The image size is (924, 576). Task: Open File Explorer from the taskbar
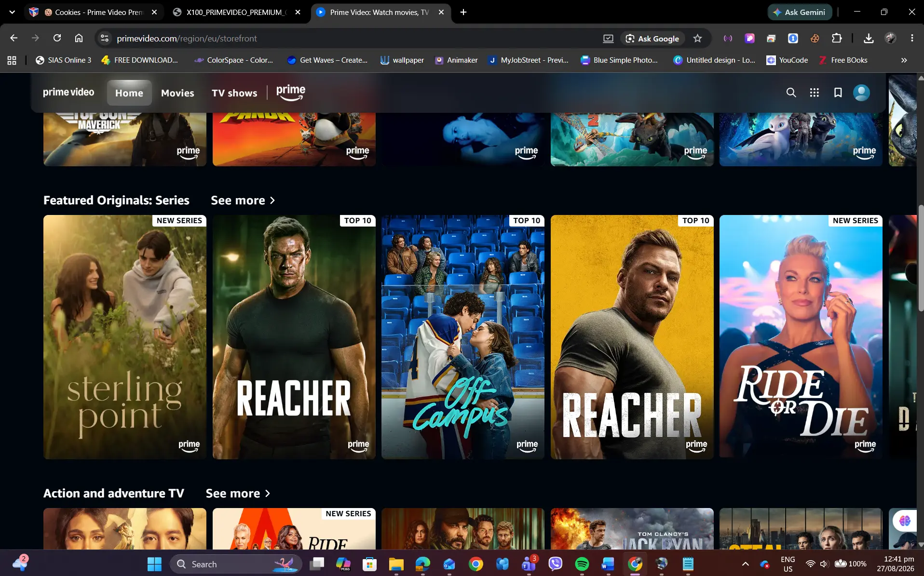(396, 564)
